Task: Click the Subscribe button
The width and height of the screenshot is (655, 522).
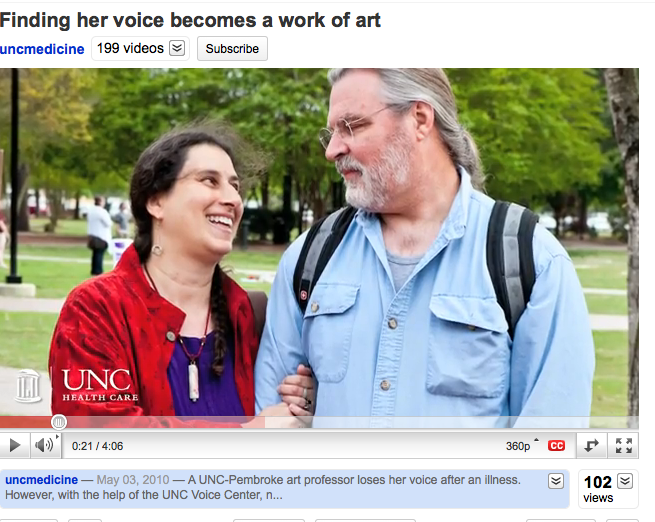Action: (x=232, y=48)
